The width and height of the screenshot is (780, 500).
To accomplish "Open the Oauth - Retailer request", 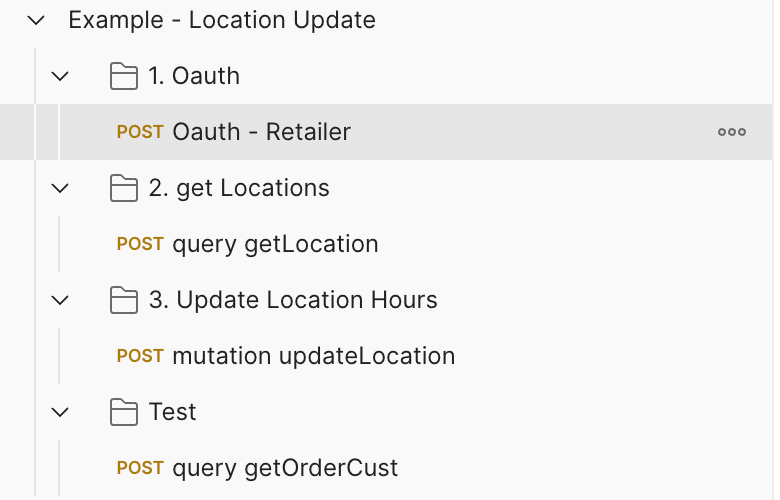I will (262, 132).
